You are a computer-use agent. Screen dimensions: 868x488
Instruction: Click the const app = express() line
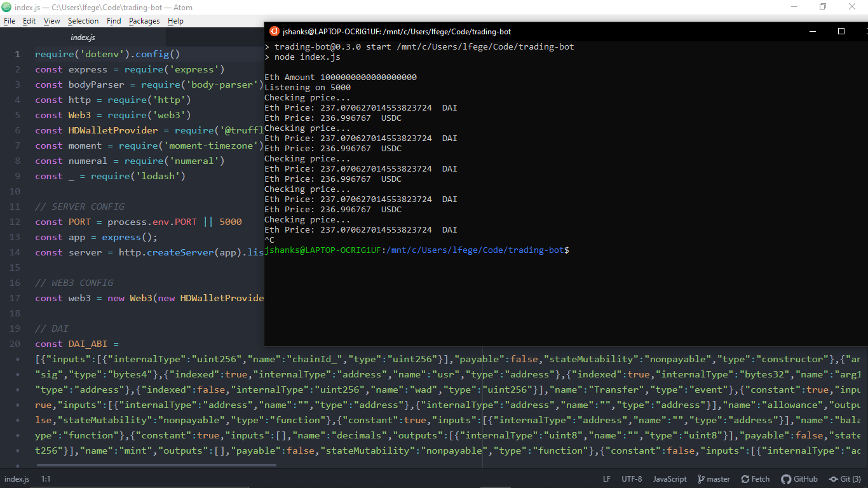coord(96,237)
